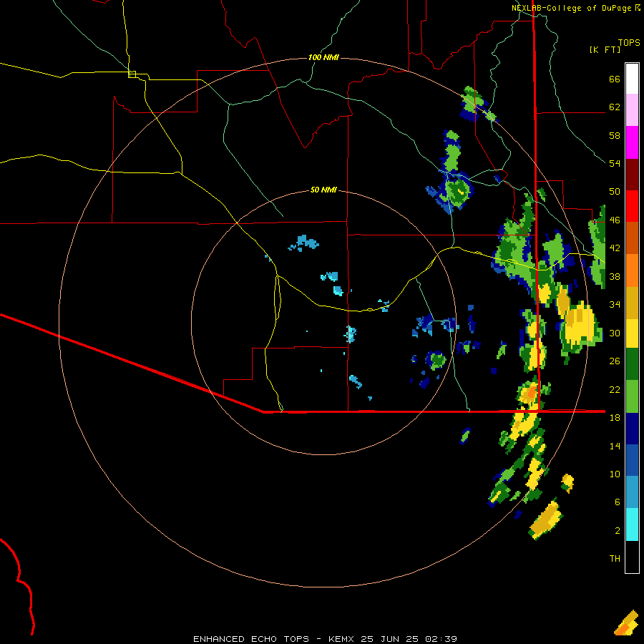644x644 pixels.
Task: Click the "ENHANCED ECHO TOPS" caption text
Action: 251,639
